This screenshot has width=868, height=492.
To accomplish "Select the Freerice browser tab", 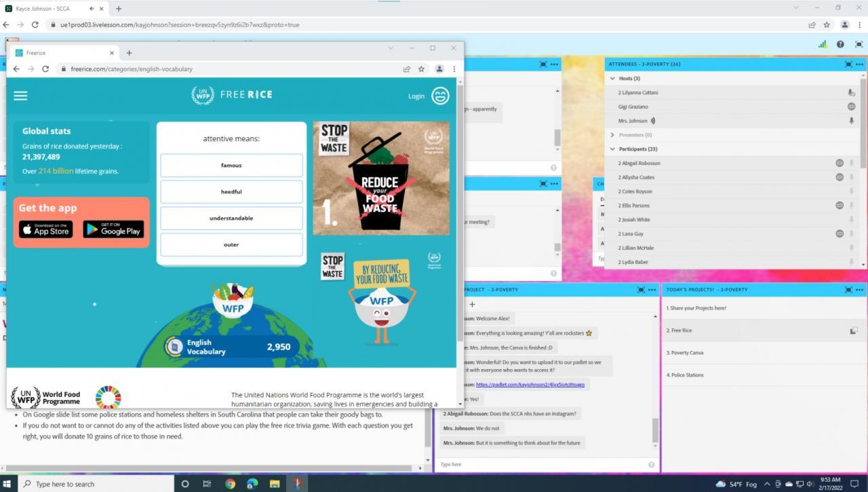I will tap(64, 53).
